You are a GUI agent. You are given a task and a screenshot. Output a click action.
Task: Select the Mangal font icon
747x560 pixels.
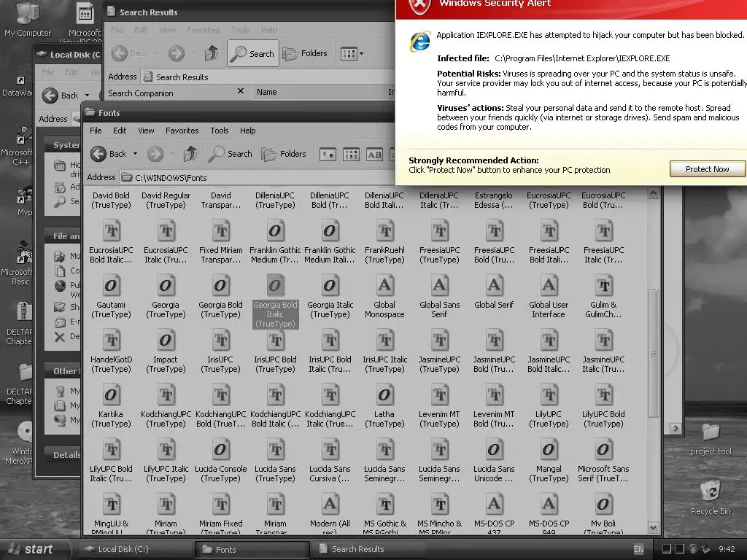coord(549,449)
